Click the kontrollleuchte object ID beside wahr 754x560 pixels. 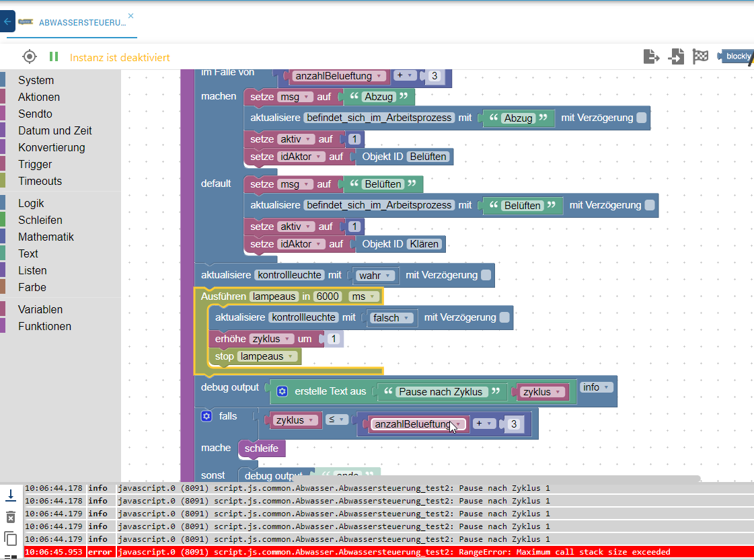(289, 275)
